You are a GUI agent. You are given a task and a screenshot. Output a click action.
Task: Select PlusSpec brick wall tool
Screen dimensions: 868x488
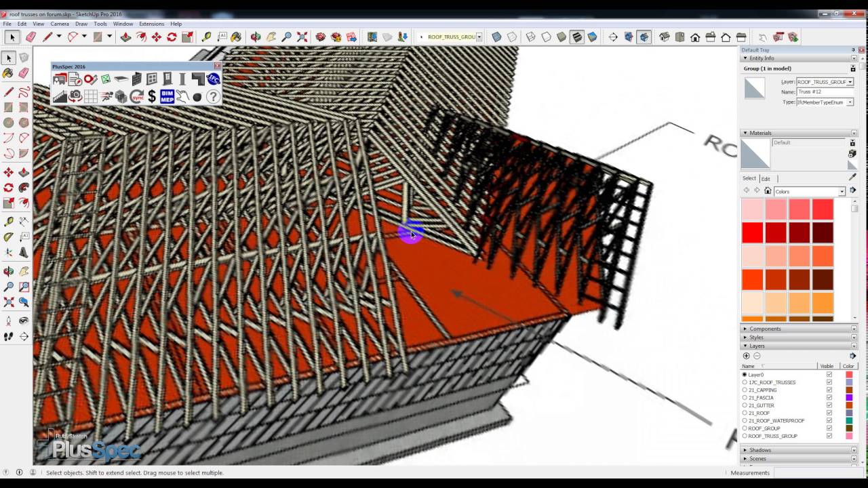[137, 79]
